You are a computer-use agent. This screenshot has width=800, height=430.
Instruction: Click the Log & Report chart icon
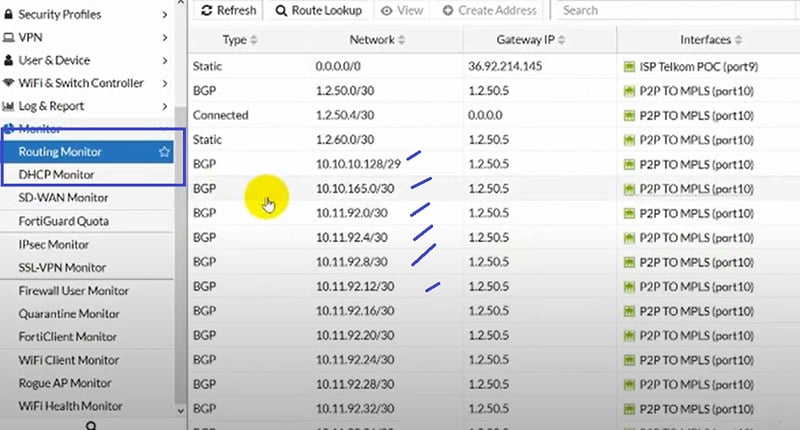click(x=9, y=106)
